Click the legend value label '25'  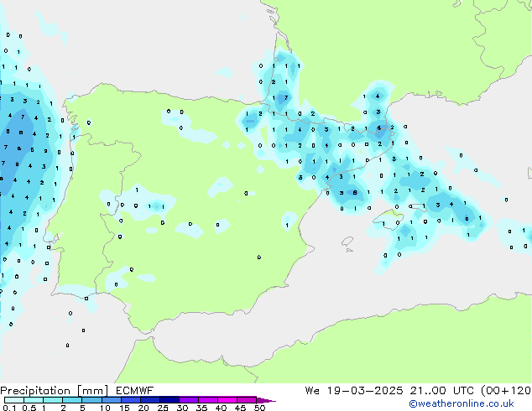pyautogui.click(x=163, y=408)
